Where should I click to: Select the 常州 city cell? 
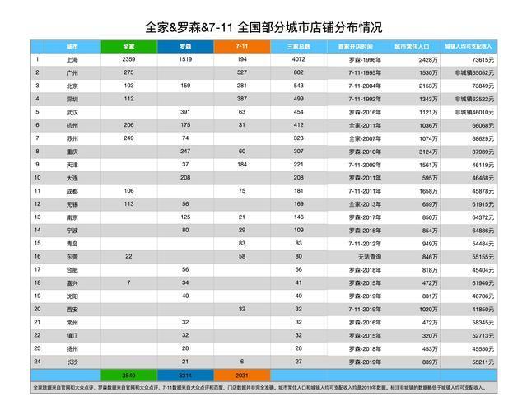pyautogui.click(x=72, y=322)
